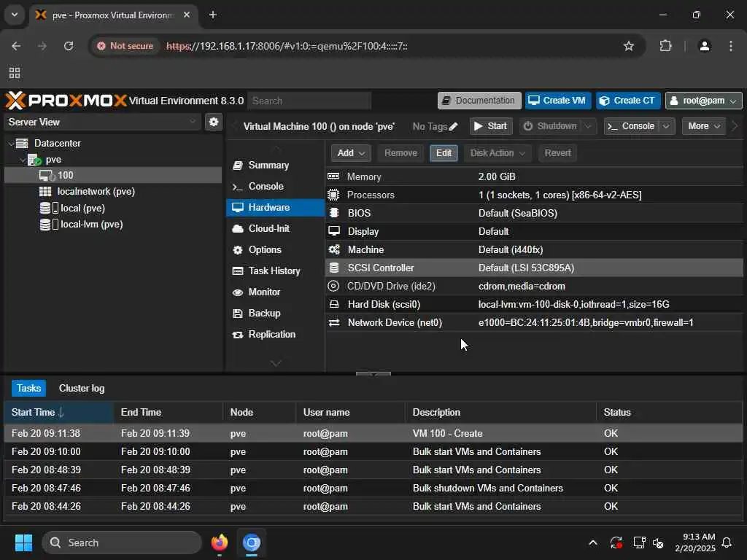Viewport: 747px width, 560px height.
Task: Open the Documentation button
Action: [479, 101]
